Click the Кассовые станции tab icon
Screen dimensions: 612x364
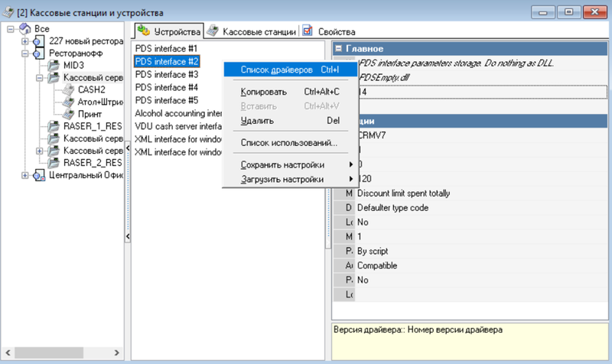(x=213, y=31)
